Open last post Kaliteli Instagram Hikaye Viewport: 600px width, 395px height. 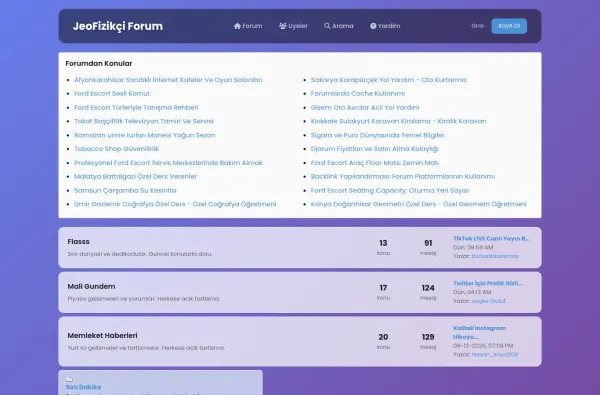479,333
